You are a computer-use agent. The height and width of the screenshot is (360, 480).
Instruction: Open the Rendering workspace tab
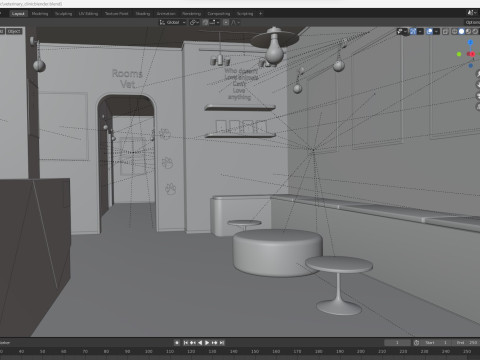point(191,14)
